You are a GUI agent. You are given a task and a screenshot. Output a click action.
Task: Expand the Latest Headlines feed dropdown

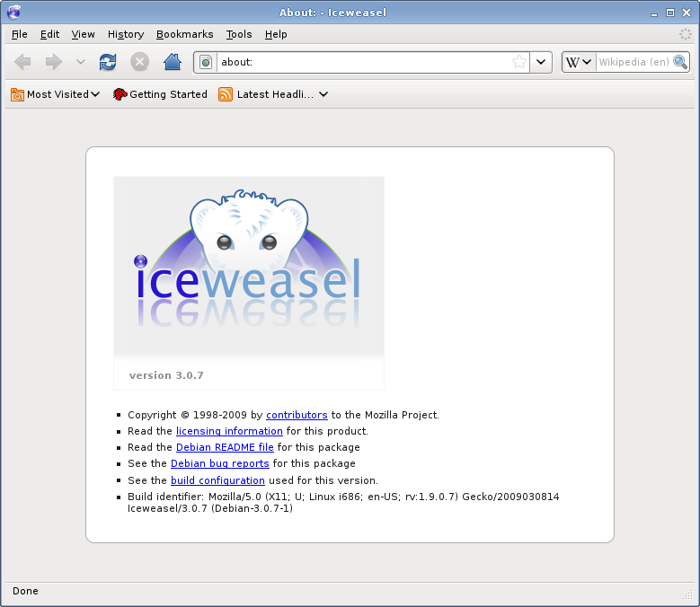click(323, 94)
